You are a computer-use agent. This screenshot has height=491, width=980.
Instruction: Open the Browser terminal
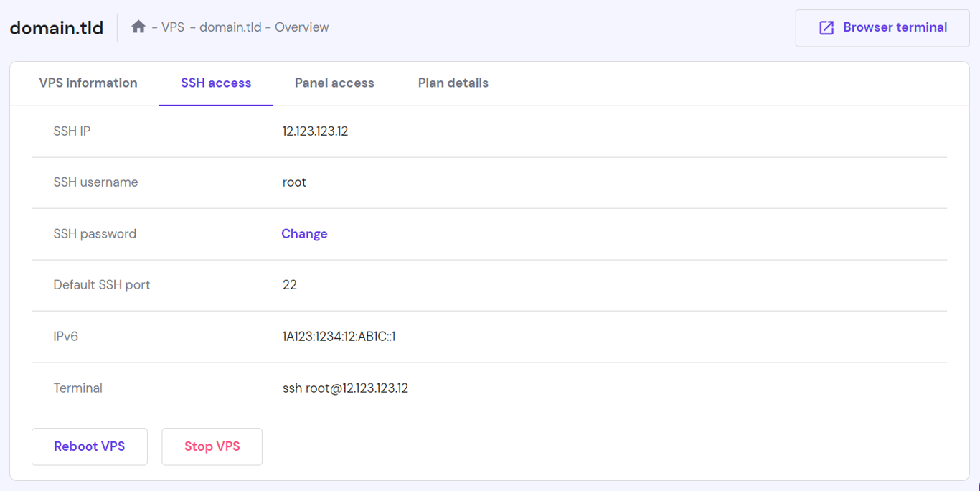click(882, 27)
